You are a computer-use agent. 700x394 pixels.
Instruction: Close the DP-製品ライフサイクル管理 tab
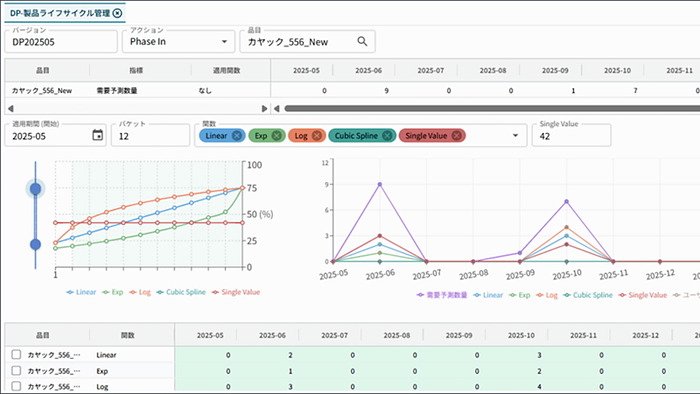pos(117,13)
